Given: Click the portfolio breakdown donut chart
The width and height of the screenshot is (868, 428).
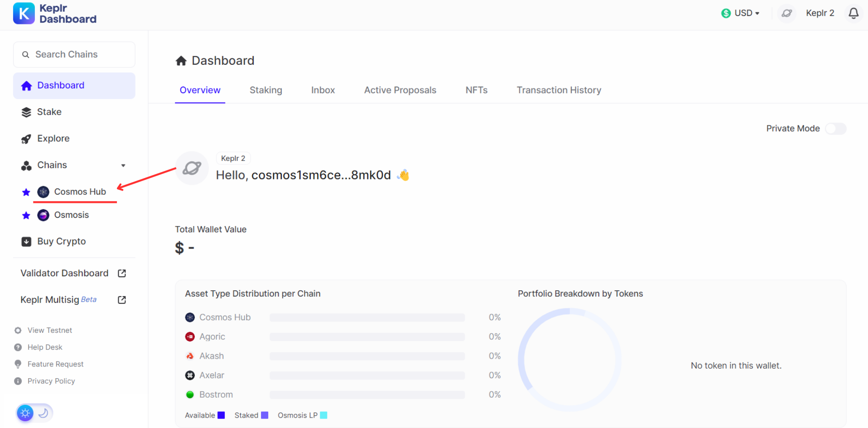Looking at the screenshot, I should tap(569, 360).
